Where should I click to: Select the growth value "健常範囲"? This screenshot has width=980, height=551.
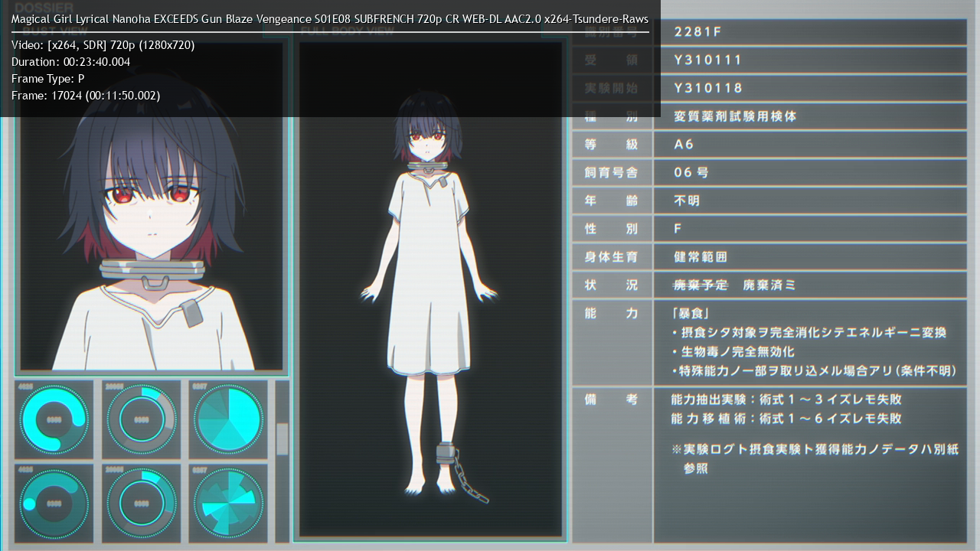(x=701, y=257)
